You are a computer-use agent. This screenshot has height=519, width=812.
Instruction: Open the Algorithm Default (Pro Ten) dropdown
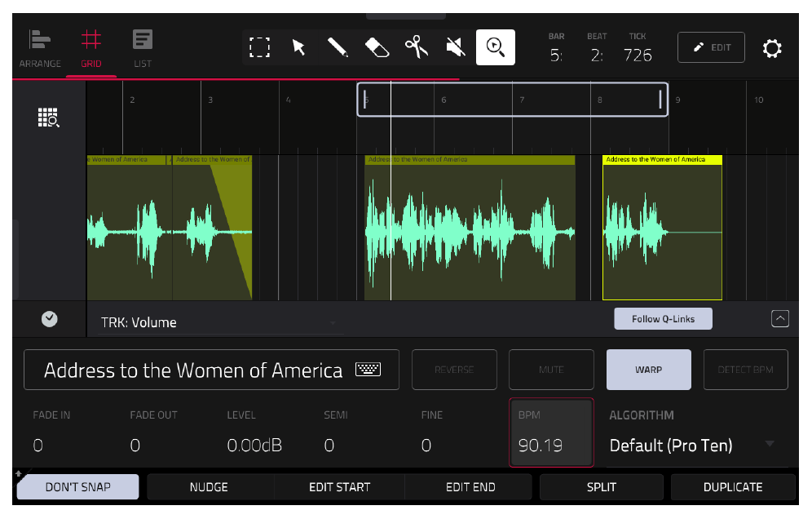point(693,445)
